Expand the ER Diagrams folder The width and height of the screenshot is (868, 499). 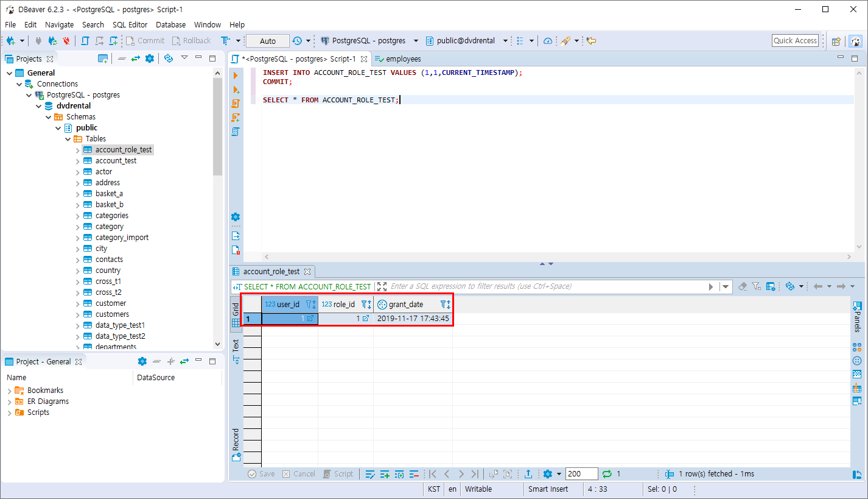click(x=9, y=402)
